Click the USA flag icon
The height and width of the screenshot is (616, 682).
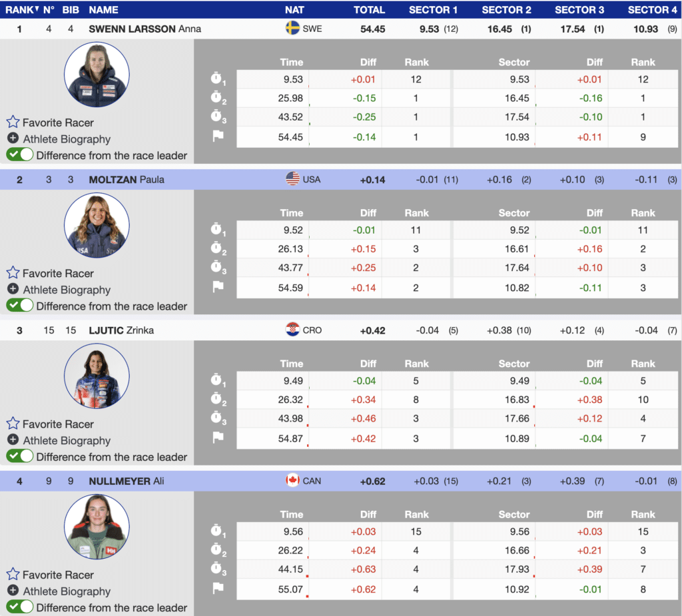292,179
